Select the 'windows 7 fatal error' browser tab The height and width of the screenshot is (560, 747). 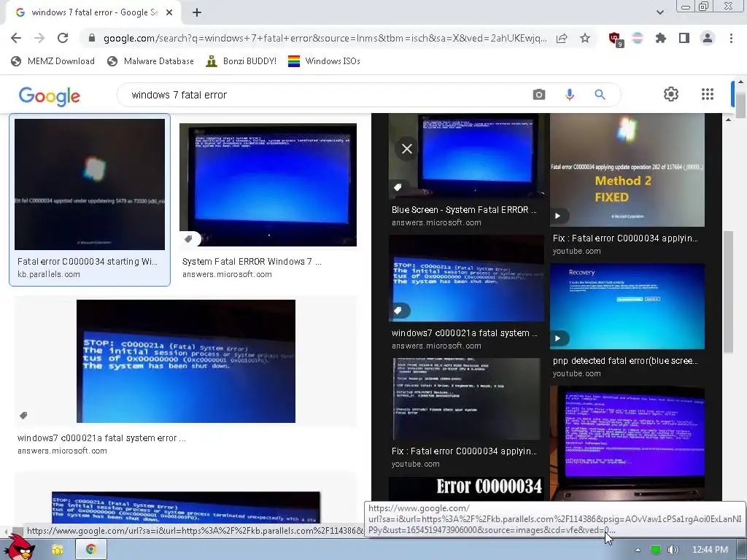(x=93, y=12)
